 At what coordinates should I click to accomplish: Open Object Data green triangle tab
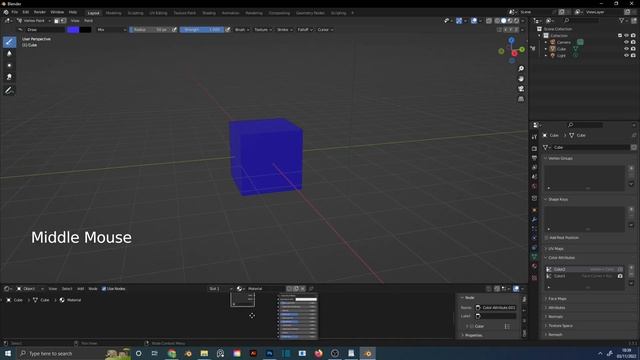coord(534,257)
